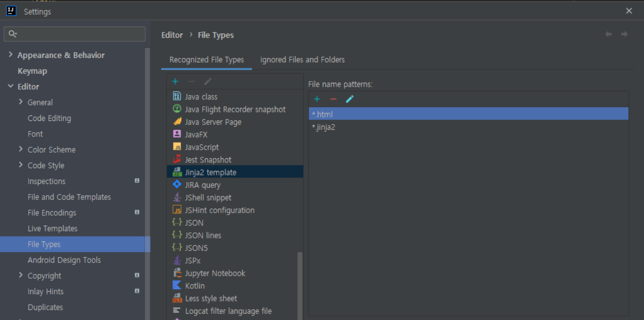Select File Types in settings tree
Viewport: 644px width, 320px height.
click(x=75, y=244)
